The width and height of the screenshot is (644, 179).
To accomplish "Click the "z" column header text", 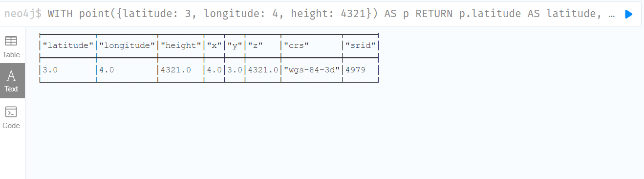I will pos(256,45).
